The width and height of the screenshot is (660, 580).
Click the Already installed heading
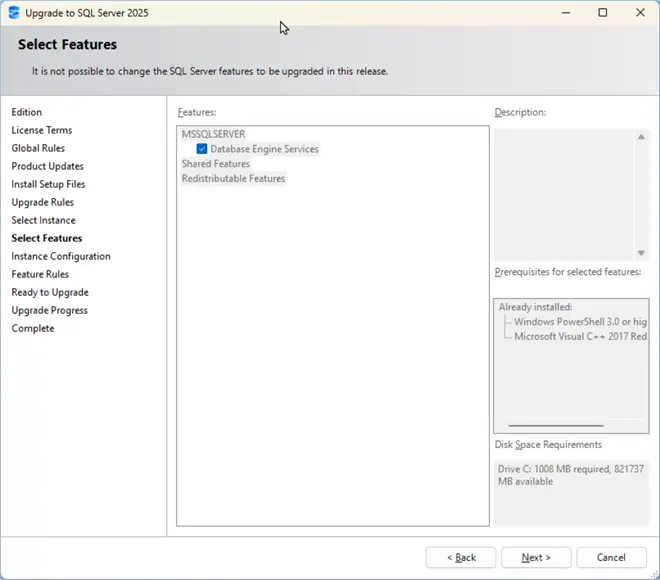(535, 307)
